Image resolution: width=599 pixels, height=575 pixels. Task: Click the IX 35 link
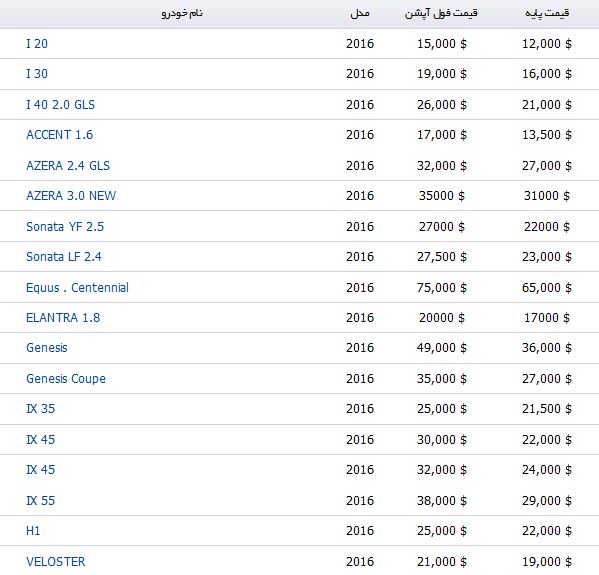click(x=40, y=408)
